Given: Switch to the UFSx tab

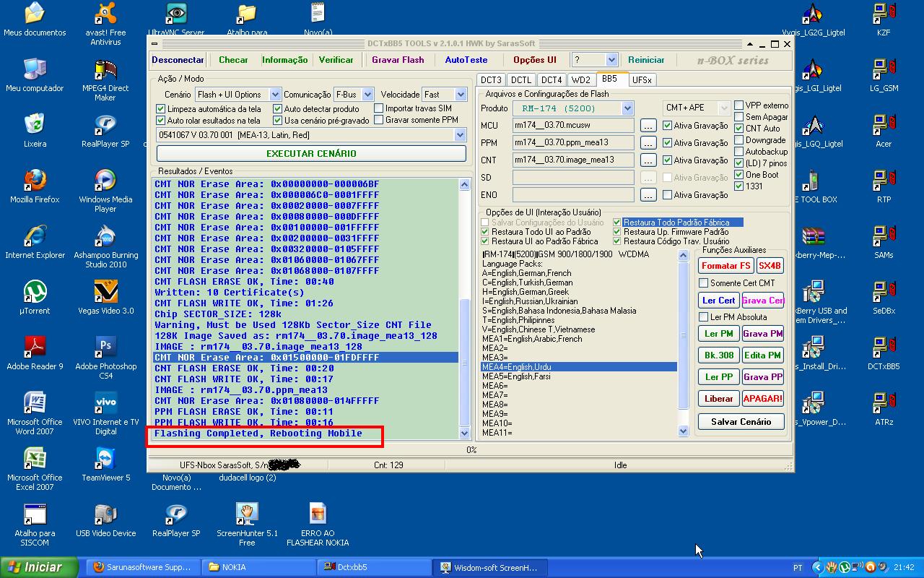Looking at the screenshot, I should (x=642, y=80).
